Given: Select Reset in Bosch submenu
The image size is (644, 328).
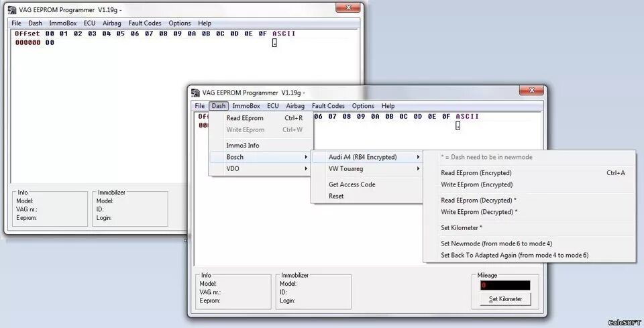Looking at the screenshot, I should (367, 197).
